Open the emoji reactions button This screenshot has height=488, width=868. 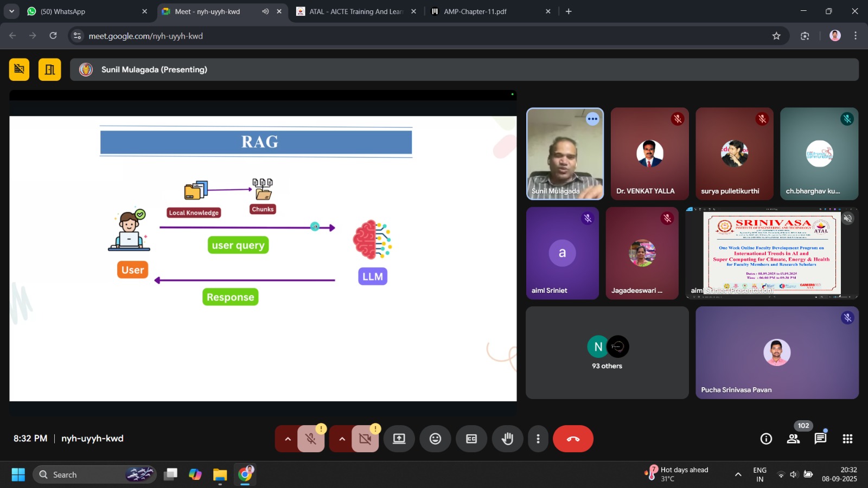(435, 439)
